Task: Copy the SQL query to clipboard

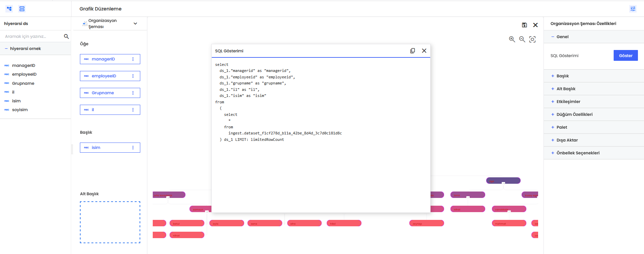Action: (412, 51)
